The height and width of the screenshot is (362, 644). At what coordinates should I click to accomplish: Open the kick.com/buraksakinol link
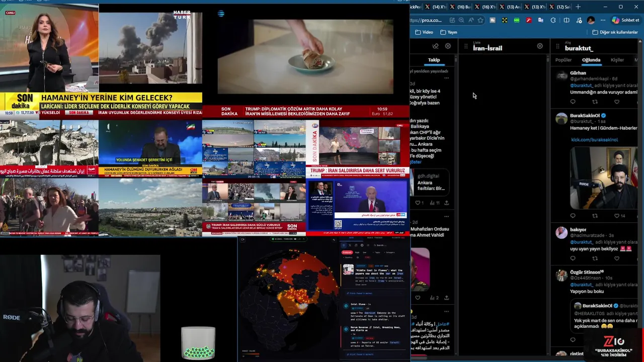click(594, 140)
